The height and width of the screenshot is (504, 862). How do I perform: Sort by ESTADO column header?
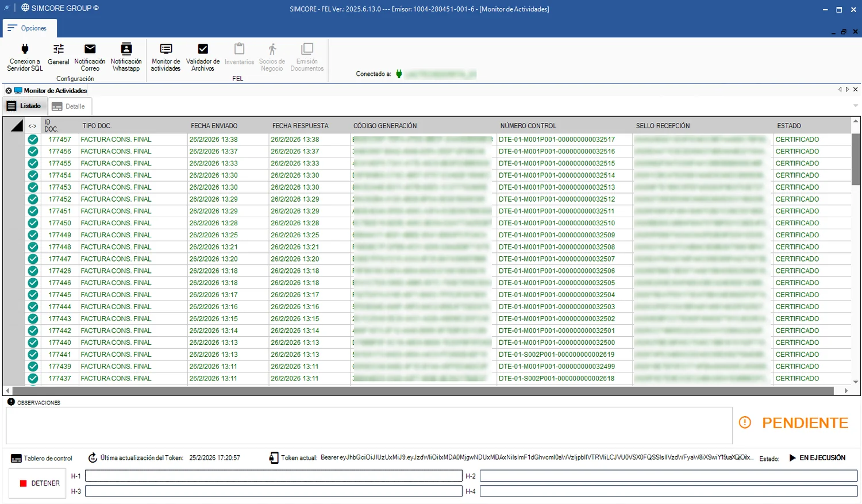pos(788,126)
